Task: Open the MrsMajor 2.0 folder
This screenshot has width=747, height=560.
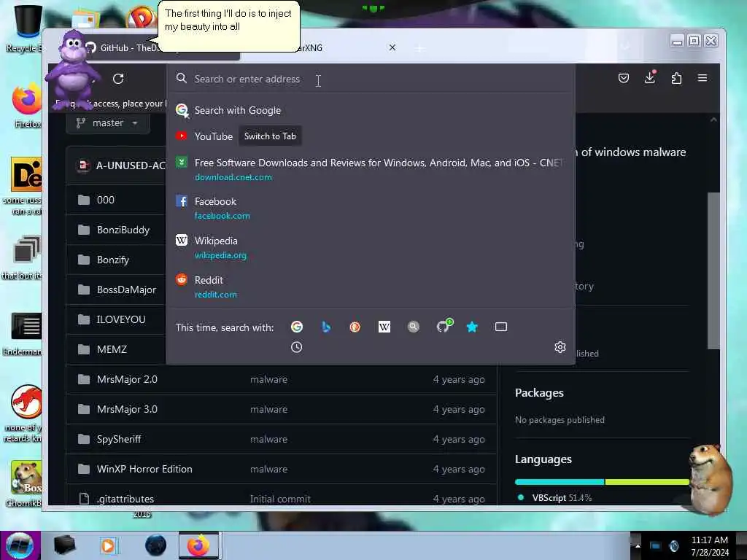Action: click(127, 379)
